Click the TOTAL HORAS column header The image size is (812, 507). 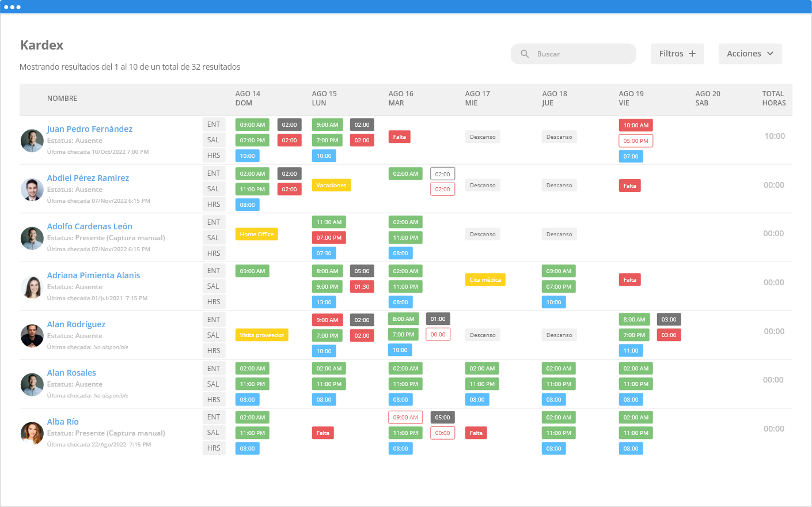click(773, 99)
